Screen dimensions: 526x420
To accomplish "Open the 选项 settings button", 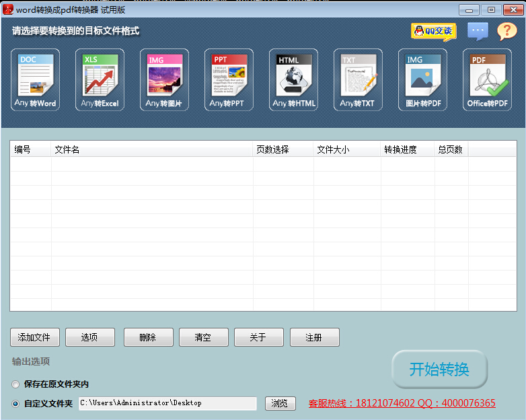I will (x=90, y=337).
